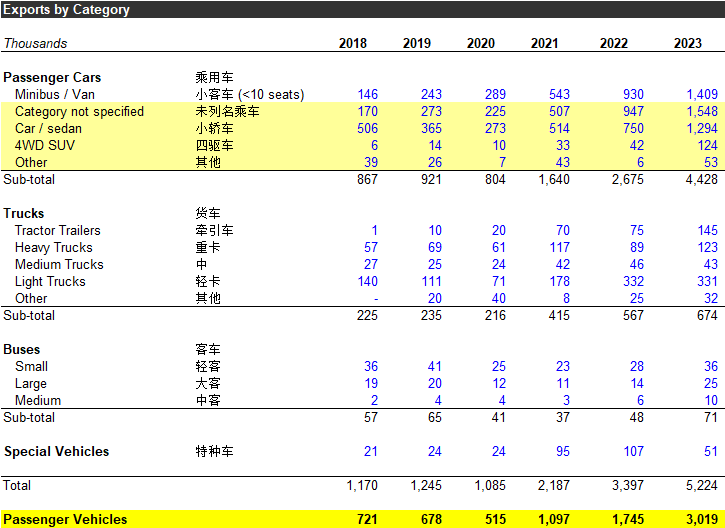The height and width of the screenshot is (528, 725).
Task: Select the 2023 column header
Action: [x=688, y=43]
